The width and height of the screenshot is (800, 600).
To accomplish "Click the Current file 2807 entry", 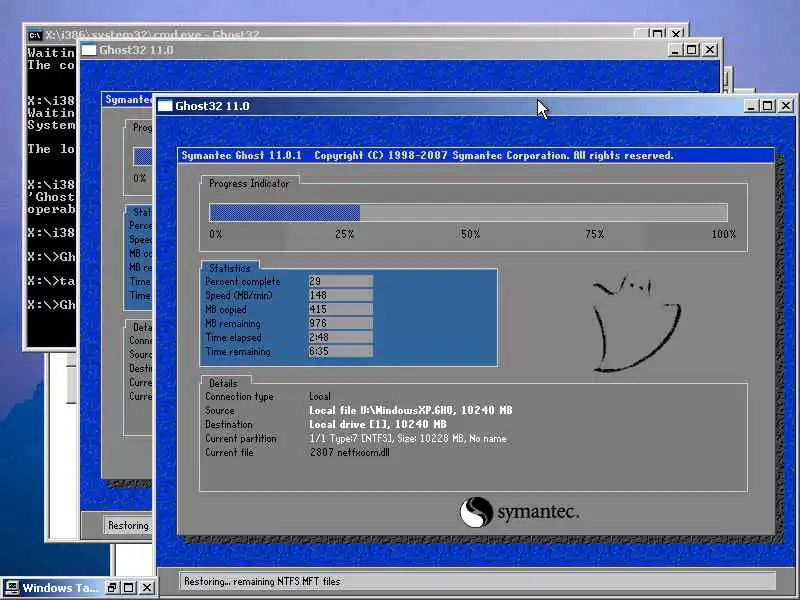I will pos(349,452).
